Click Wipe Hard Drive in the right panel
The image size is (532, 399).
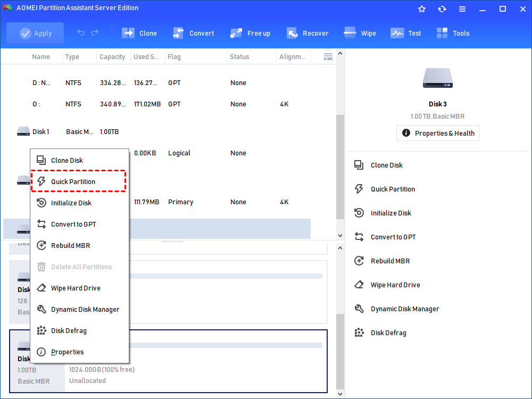pyautogui.click(x=387, y=285)
